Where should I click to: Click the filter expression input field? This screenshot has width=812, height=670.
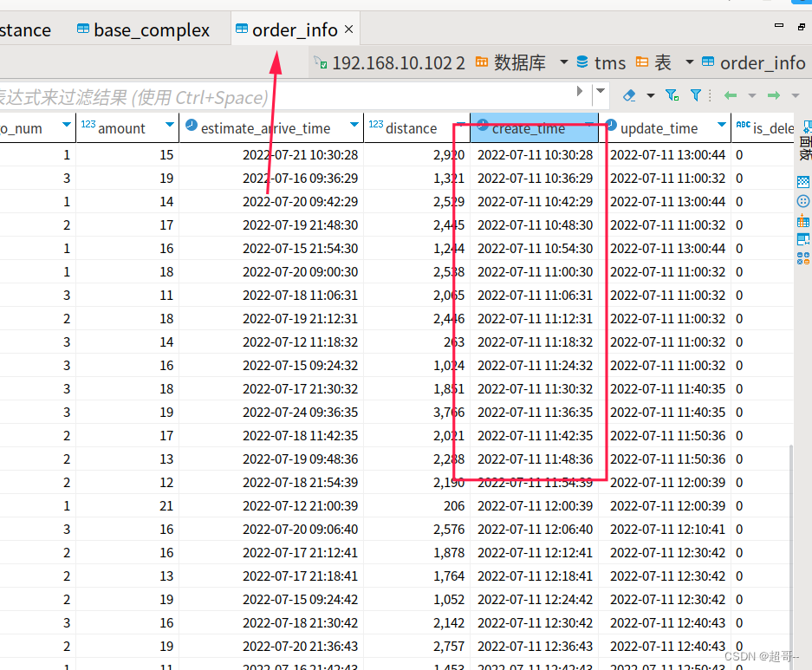[285, 97]
